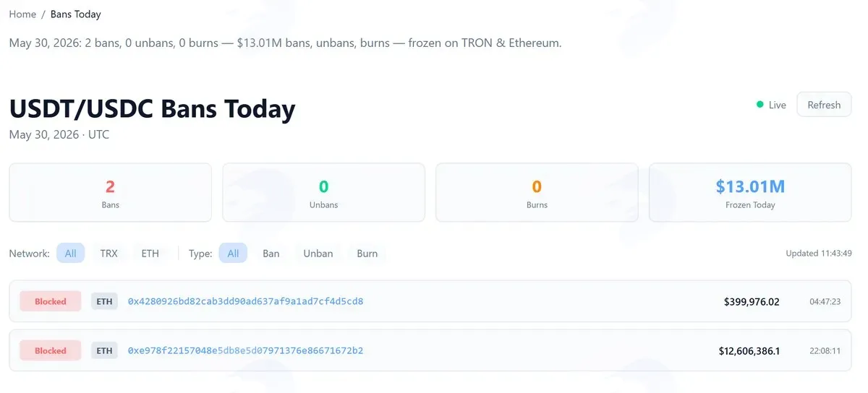Click ETH tag on first blocked row

coord(104,301)
